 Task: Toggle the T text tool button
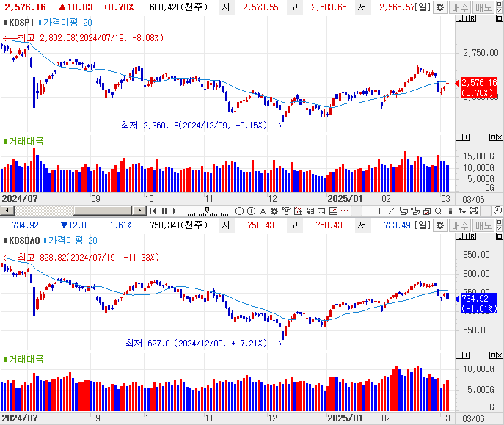coord(486,211)
